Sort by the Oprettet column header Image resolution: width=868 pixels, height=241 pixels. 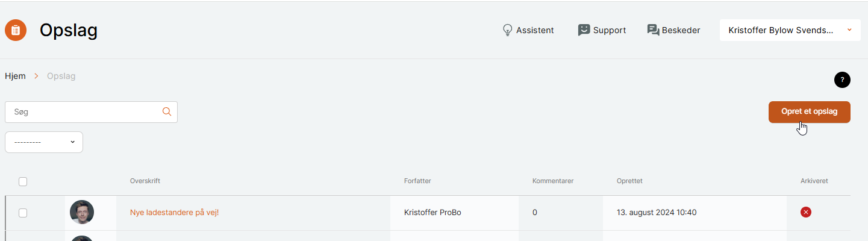pos(629,181)
